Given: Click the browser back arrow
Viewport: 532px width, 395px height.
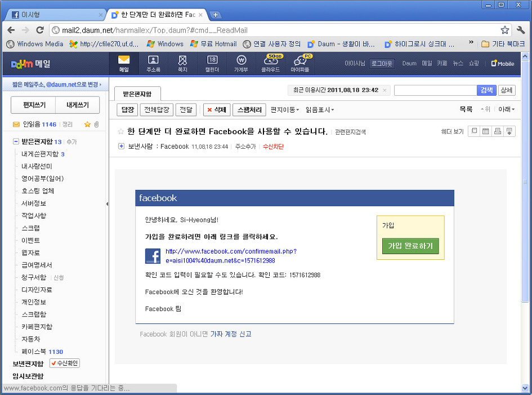Looking at the screenshot, I should pyautogui.click(x=11, y=30).
